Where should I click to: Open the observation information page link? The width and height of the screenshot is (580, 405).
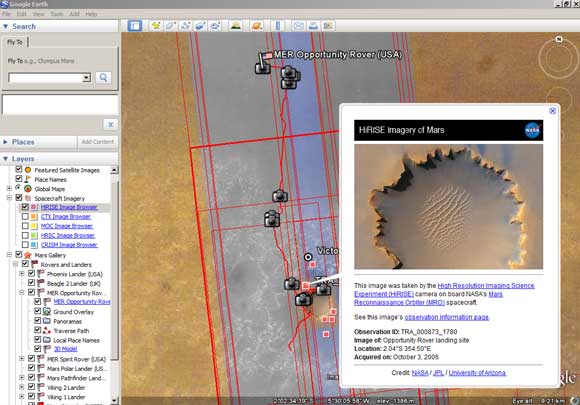pyautogui.click(x=446, y=317)
